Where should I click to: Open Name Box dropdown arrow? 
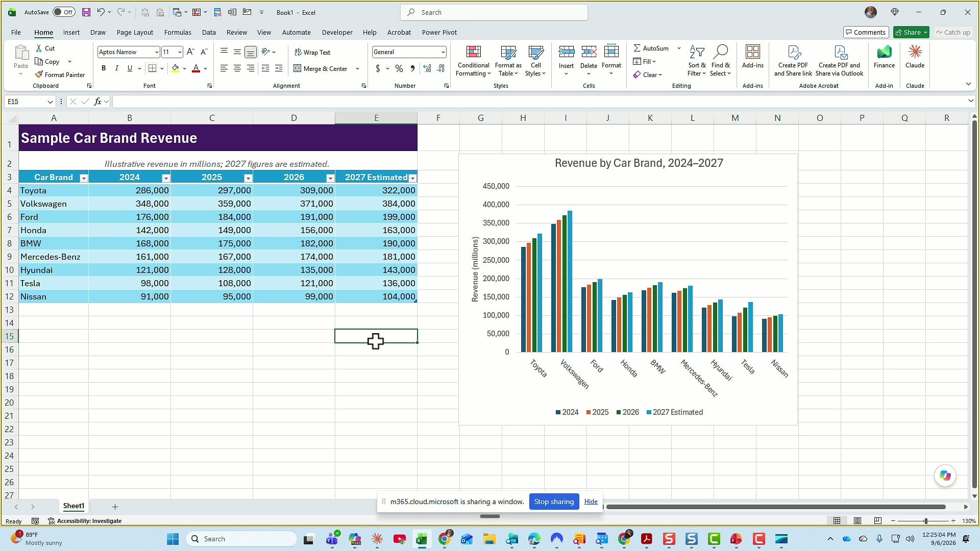tap(50, 102)
